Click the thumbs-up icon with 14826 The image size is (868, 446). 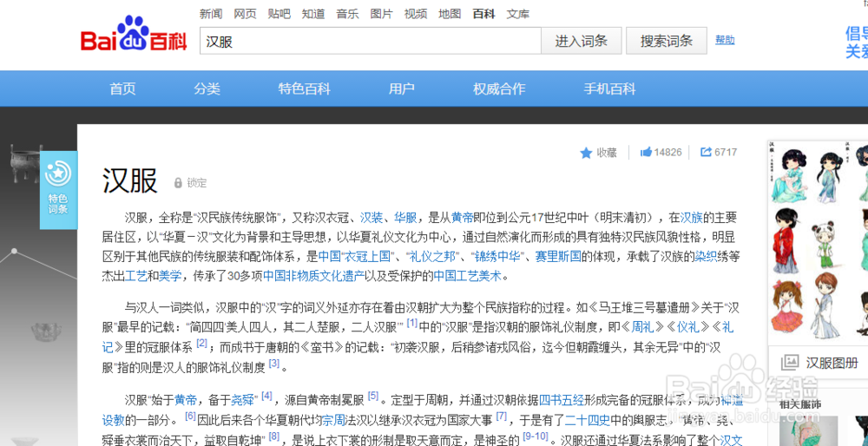[x=646, y=152]
